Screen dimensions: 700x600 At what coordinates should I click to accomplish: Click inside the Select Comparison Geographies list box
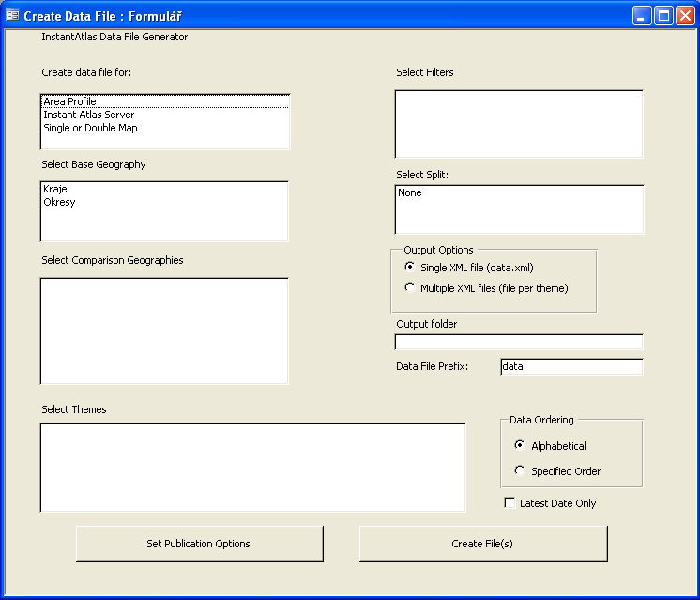164,331
